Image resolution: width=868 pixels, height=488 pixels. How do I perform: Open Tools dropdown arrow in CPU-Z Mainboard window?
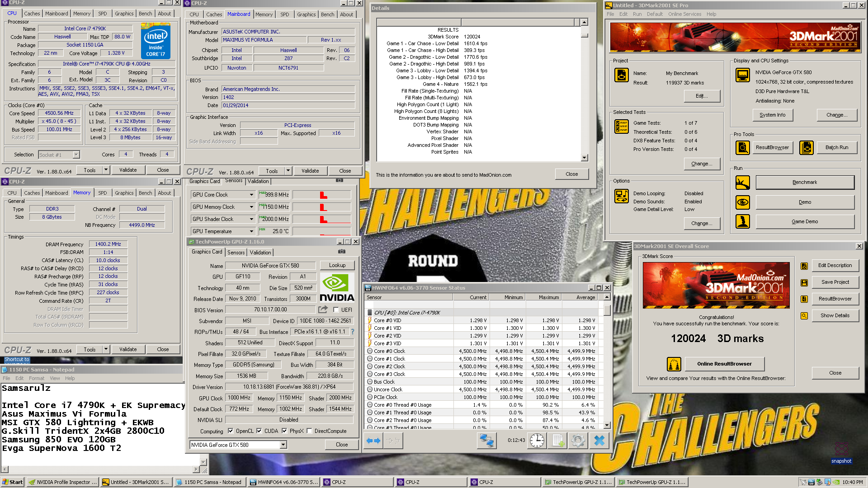[x=288, y=171]
